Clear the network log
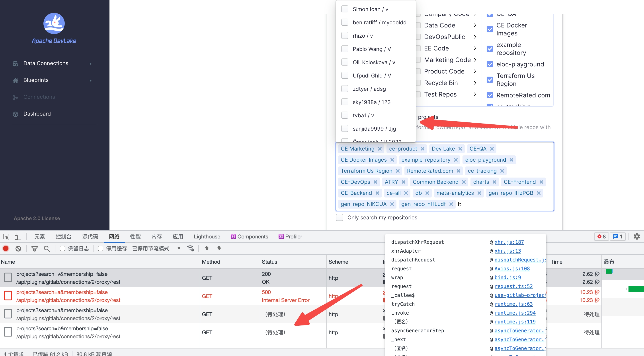The width and height of the screenshot is (644, 356). pyautogui.click(x=18, y=248)
